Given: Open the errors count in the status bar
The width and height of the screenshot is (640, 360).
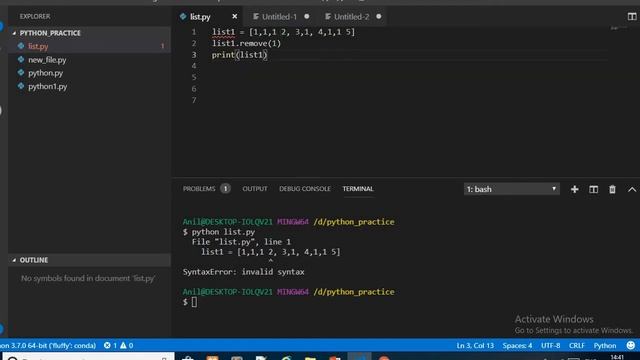Looking at the screenshot, I should pos(110,345).
